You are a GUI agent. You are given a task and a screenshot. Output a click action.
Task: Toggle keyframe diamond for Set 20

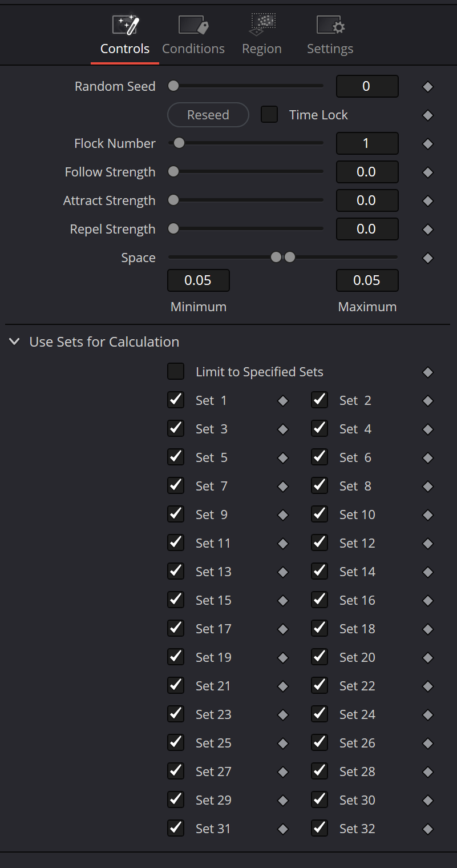coord(428,658)
